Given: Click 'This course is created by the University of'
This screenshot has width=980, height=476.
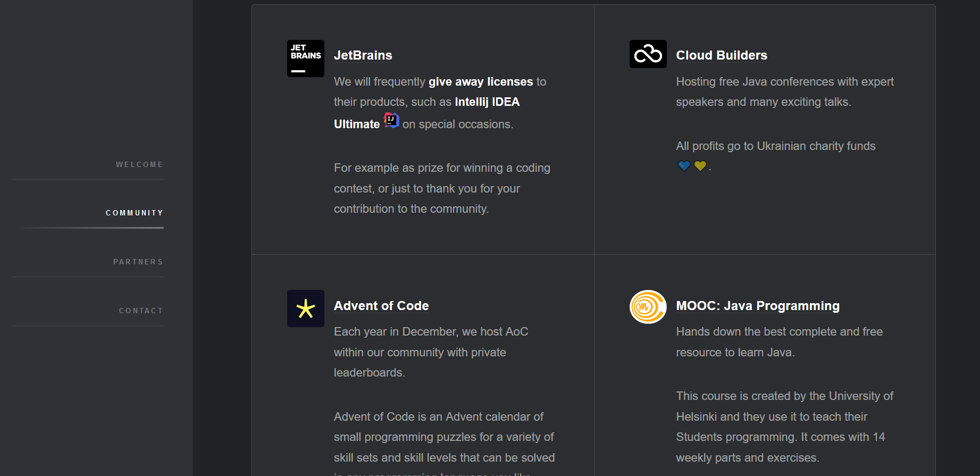Looking at the screenshot, I should [785, 396].
